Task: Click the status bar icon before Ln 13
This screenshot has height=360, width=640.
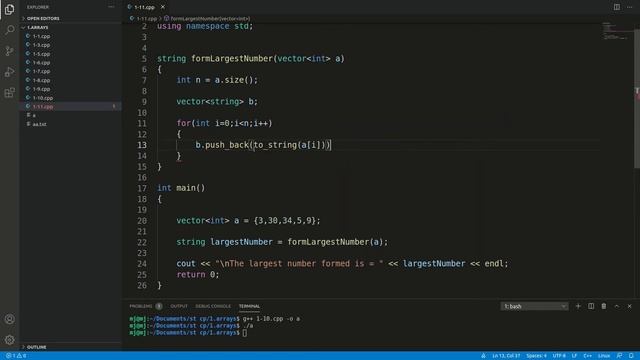Action: coord(483,356)
